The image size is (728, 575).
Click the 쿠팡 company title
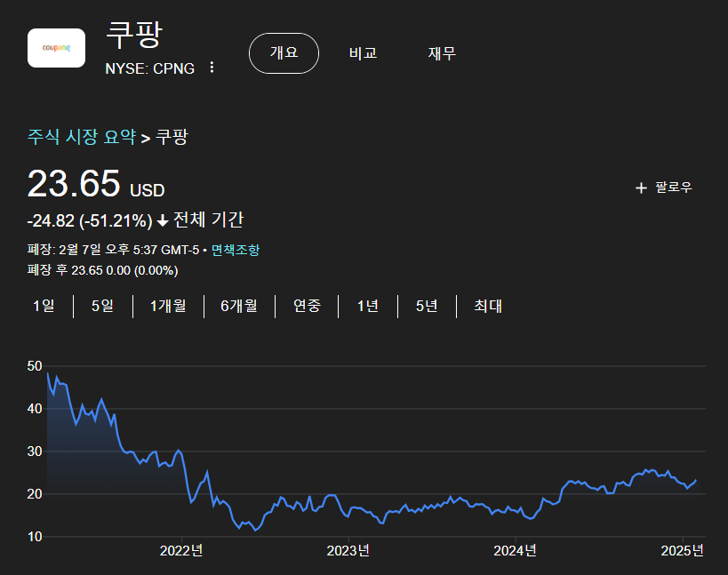[134, 35]
